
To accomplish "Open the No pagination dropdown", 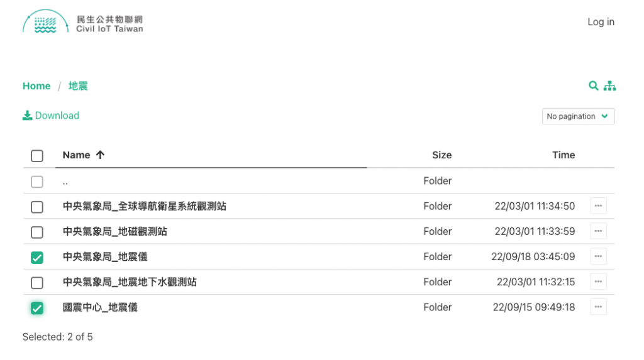I will (578, 116).
